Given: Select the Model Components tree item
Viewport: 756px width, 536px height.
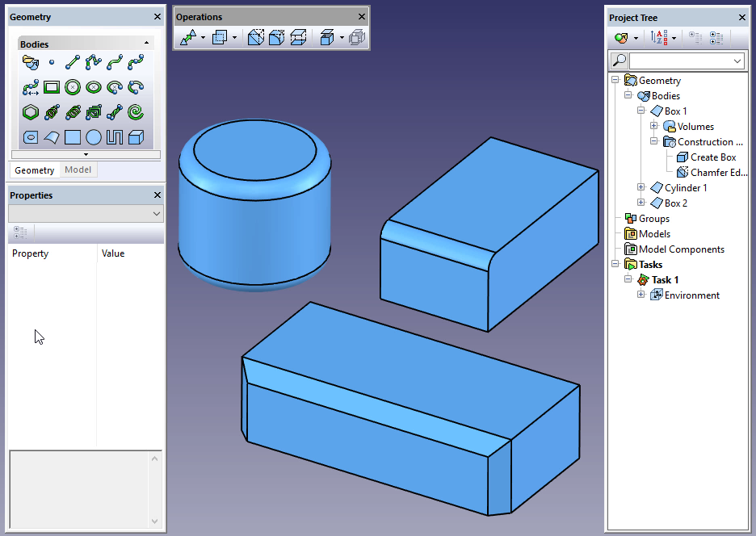Looking at the screenshot, I should coord(681,249).
